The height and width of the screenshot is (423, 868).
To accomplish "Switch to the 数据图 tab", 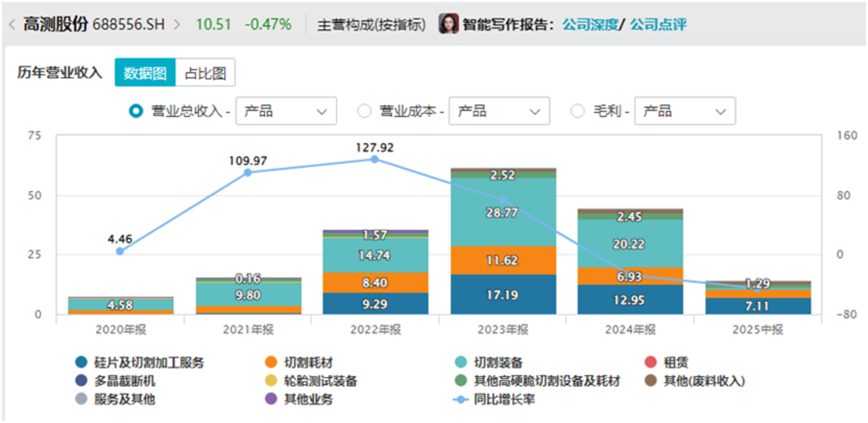I will [145, 73].
